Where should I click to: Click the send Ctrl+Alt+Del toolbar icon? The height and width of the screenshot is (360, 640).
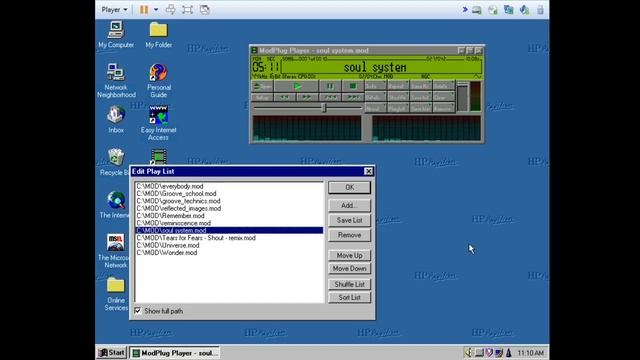(x=171, y=9)
